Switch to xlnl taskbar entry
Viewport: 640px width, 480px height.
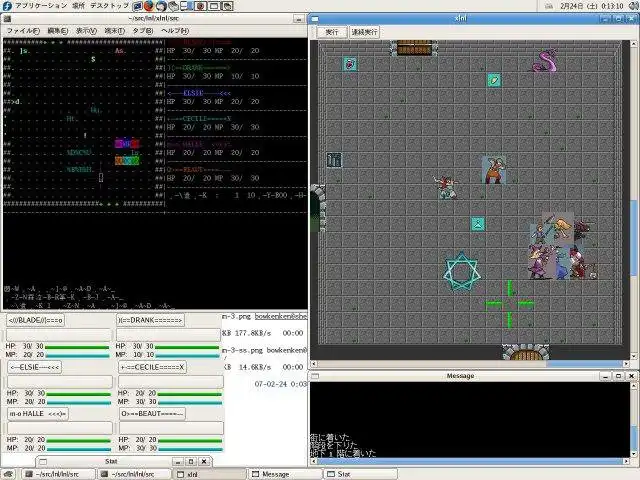coord(210,474)
